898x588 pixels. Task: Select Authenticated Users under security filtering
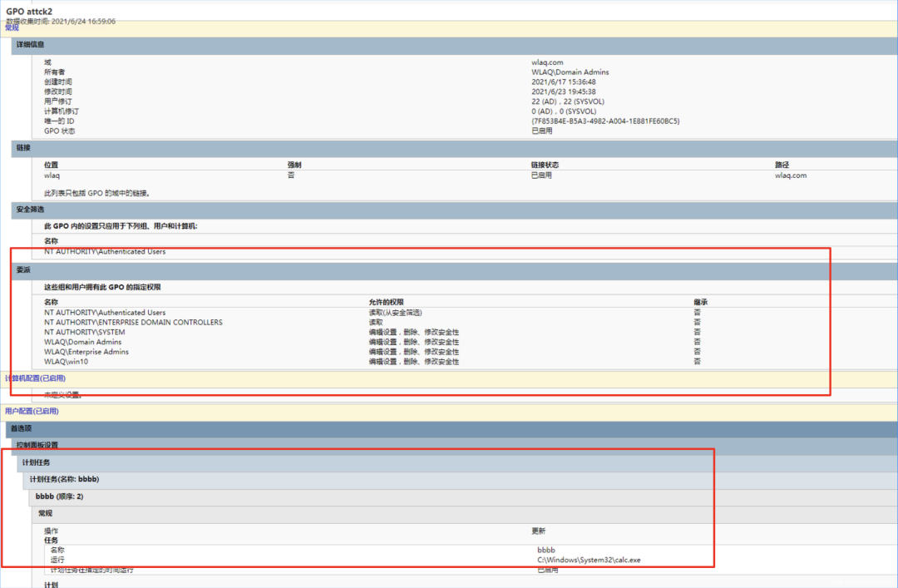(105, 252)
